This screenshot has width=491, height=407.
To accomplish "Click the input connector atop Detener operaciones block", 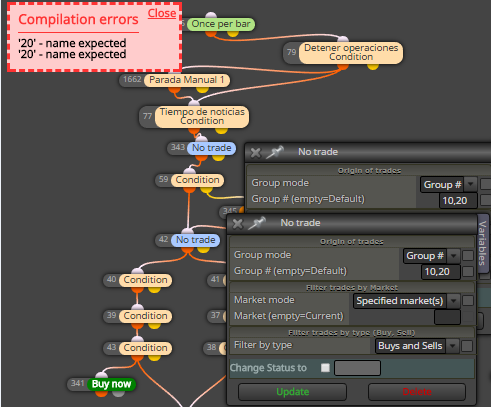I will click(343, 39).
